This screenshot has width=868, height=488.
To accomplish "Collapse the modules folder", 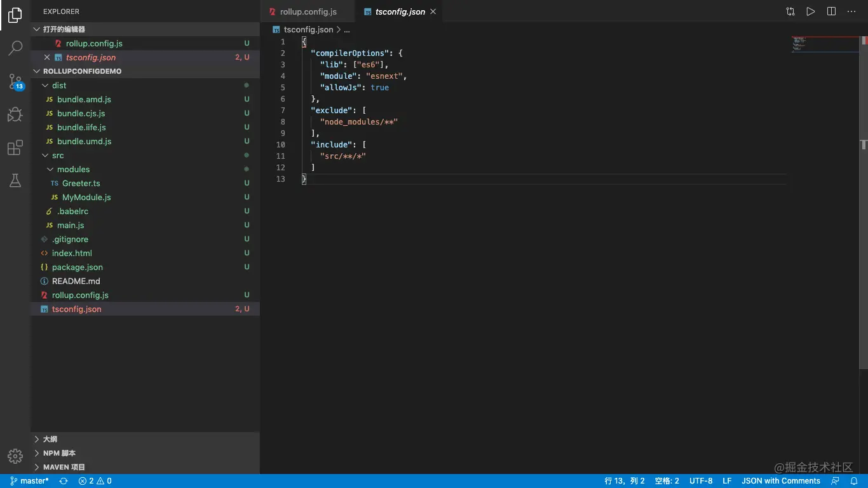I will 73,169.
